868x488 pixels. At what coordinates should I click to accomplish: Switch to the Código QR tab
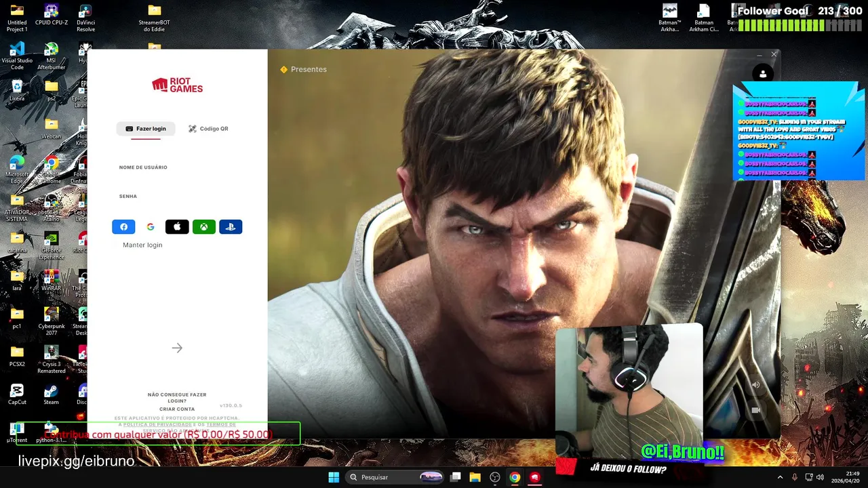point(208,129)
